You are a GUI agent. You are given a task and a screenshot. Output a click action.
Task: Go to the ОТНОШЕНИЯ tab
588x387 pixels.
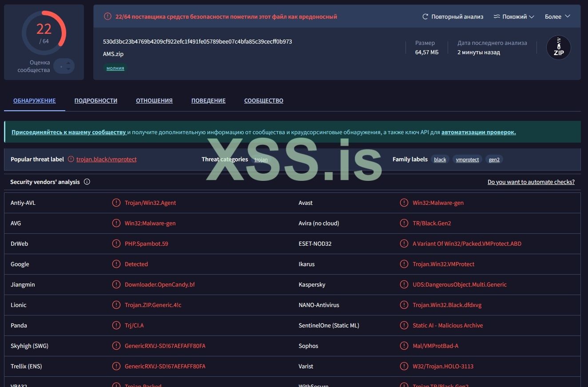point(154,100)
